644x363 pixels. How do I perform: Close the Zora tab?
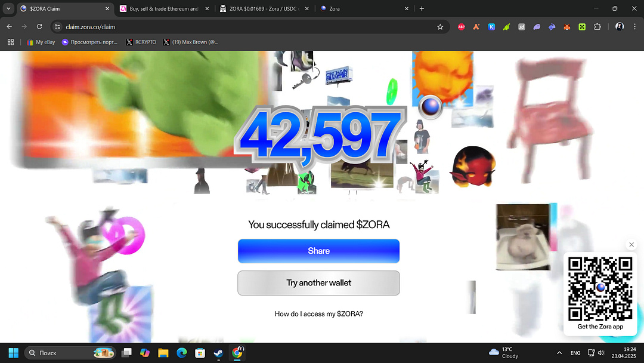[x=407, y=8]
